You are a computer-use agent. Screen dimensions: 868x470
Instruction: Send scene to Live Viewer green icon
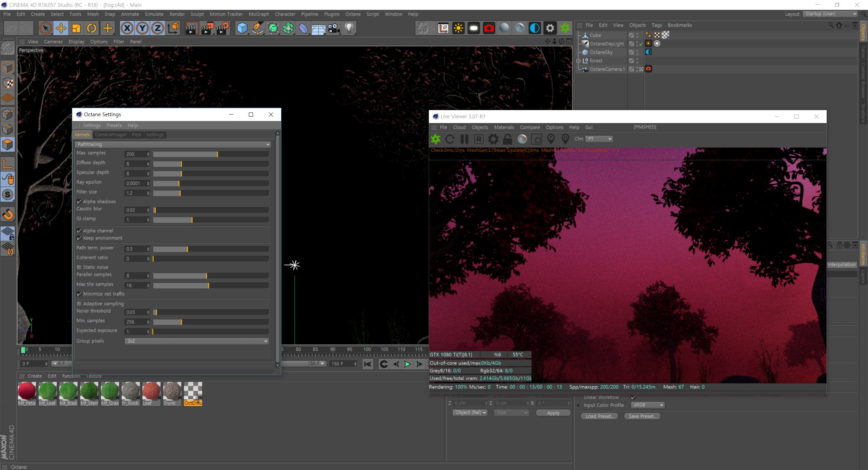436,139
